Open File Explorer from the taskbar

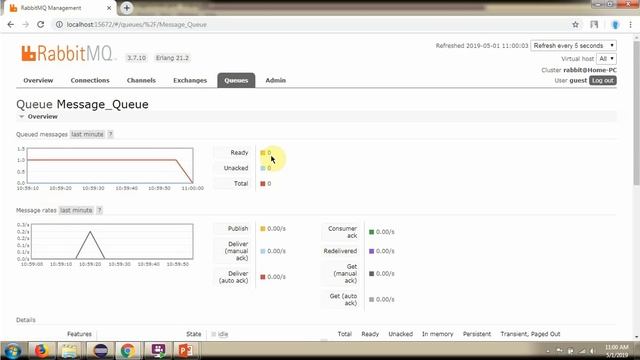(x=69, y=351)
